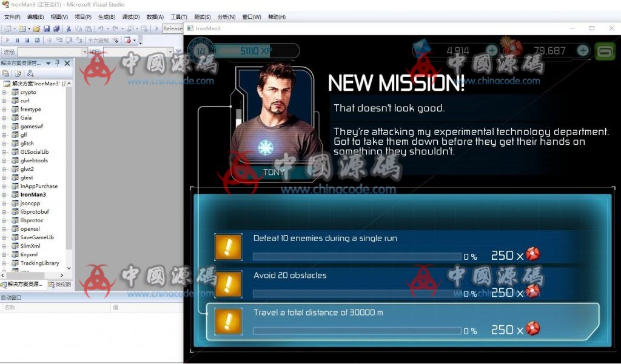Screen dimensions: 621x364
Task: Pin the Solution Explorer panel
Action: pyautogui.click(x=58, y=63)
